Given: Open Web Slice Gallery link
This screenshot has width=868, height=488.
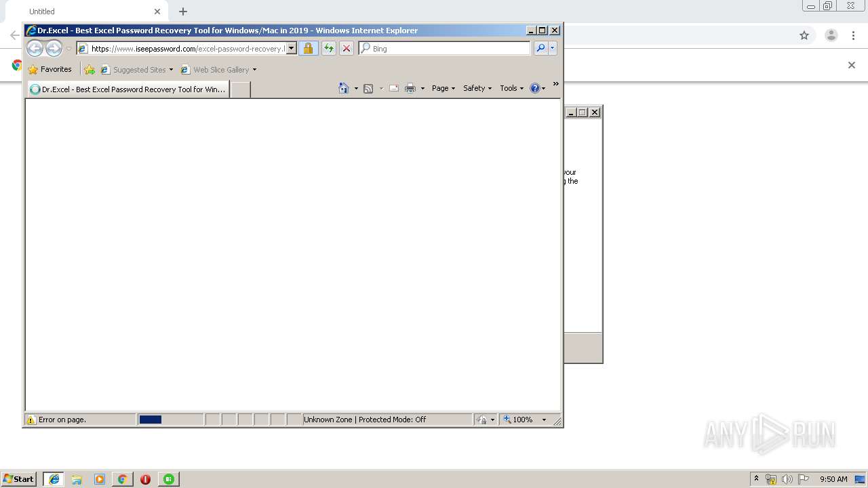Looking at the screenshot, I should [x=215, y=69].
